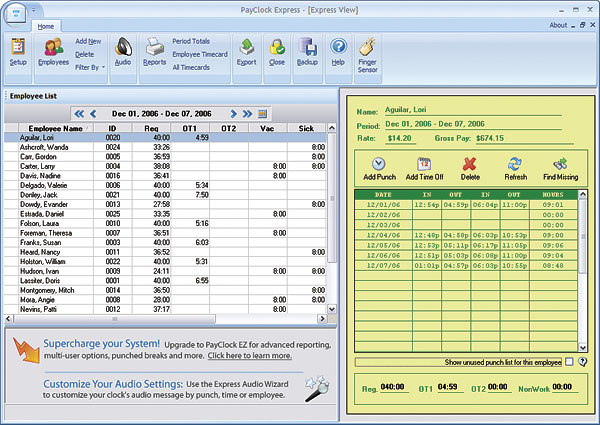Click the 09:06 hours cell for 12/05/06
The image size is (600, 425).
[x=553, y=245]
